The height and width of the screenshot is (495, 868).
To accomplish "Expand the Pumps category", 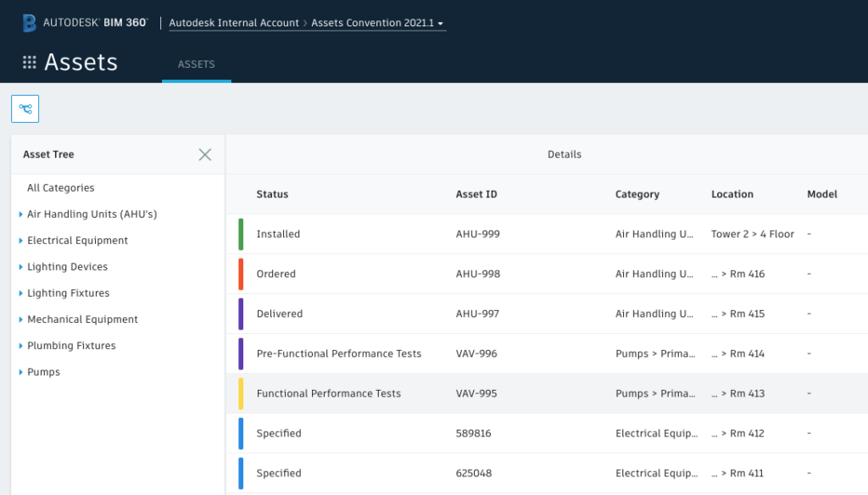I will tap(19, 371).
